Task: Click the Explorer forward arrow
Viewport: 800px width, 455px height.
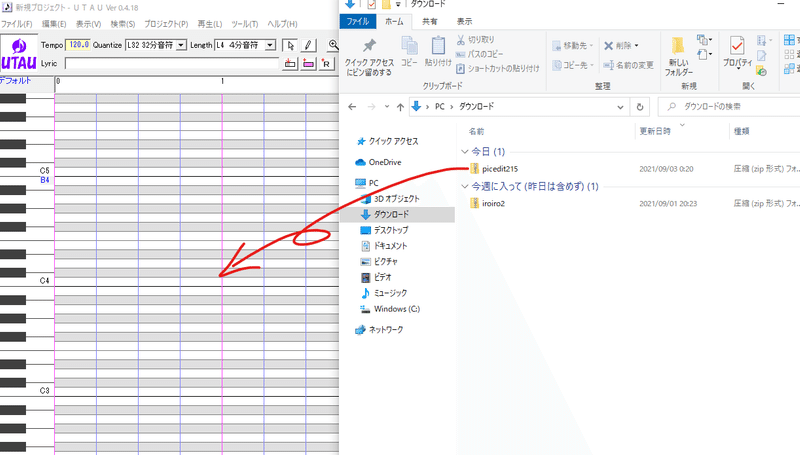Action: pos(371,107)
